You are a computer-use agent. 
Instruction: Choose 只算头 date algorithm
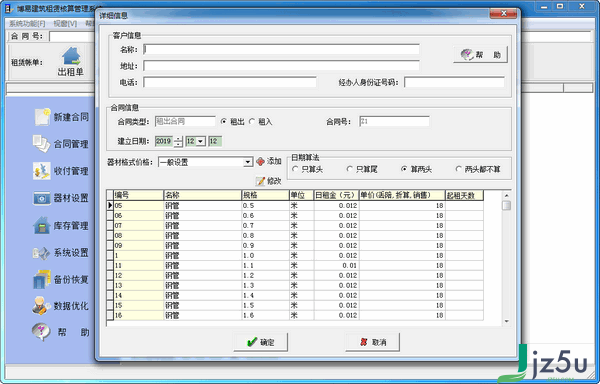tap(295, 169)
